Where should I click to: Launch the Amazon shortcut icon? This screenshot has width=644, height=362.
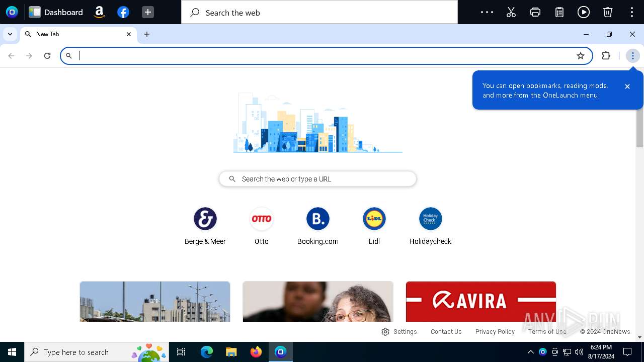pyautogui.click(x=99, y=12)
